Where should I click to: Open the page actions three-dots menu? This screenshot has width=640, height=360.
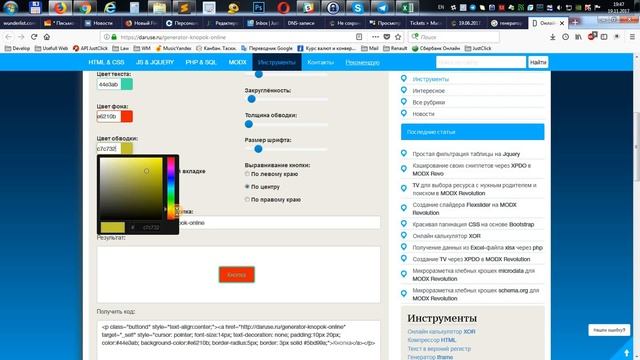[x=375, y=37]
